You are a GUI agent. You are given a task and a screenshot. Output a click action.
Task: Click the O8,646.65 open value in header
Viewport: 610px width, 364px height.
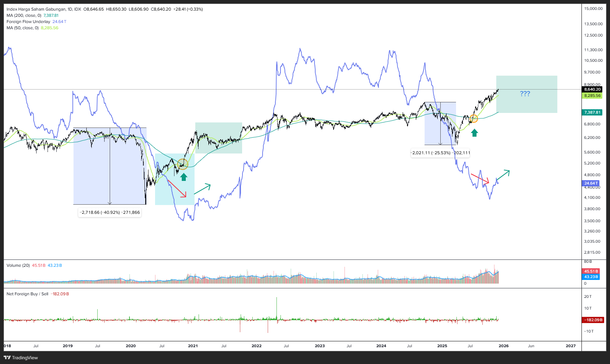coord(94,9)
